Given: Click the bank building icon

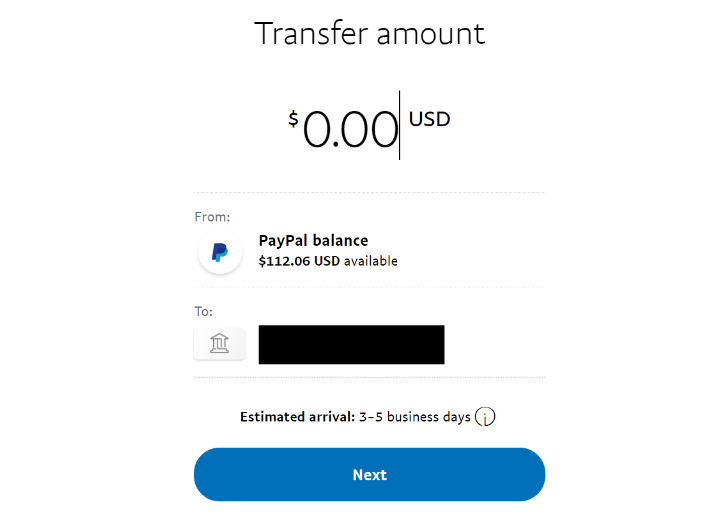Looking at the screenshot, I should [x=219, y=344].
